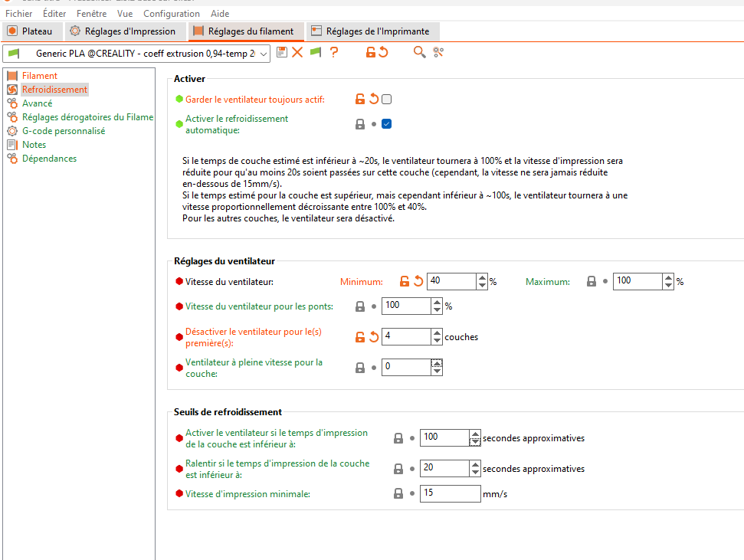Open the Fenêtre menu
Image resolution: width=744 pixels, height=560 pixels.
point(92,14)
